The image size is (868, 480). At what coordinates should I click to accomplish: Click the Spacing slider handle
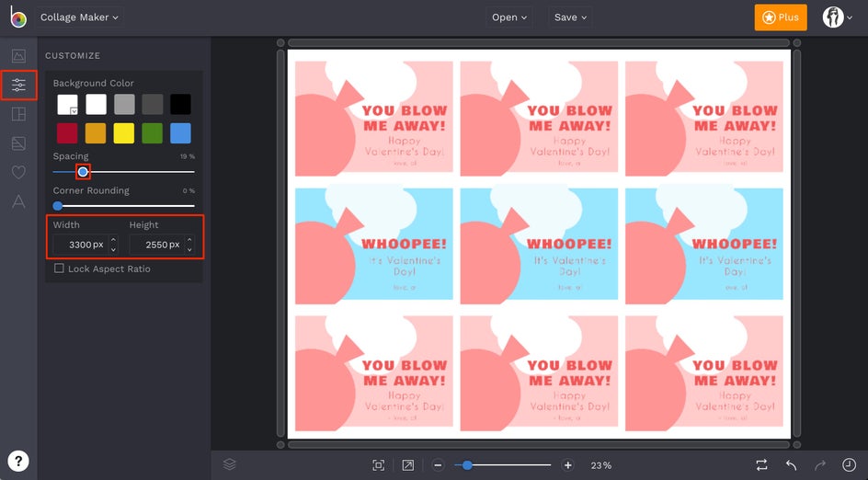point(83,172)
